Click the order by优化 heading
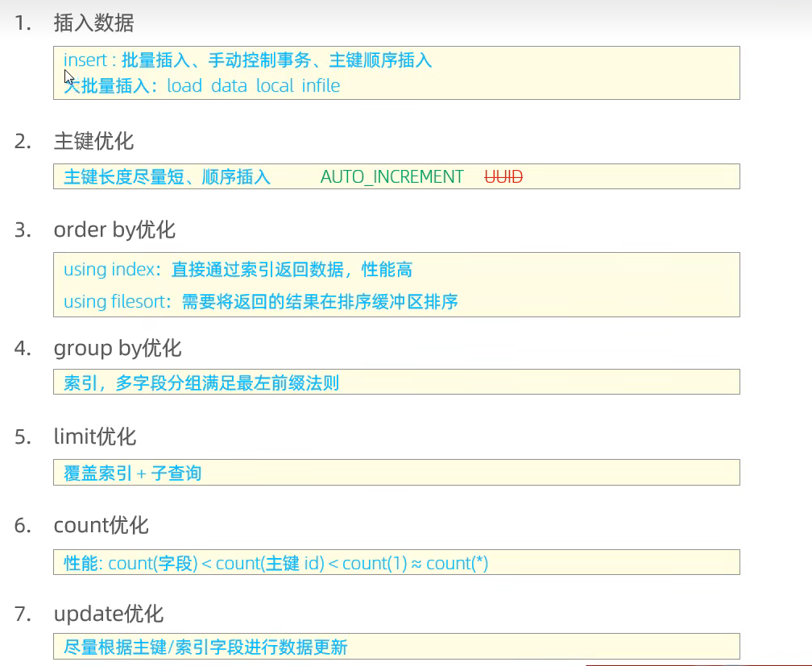 114,230
